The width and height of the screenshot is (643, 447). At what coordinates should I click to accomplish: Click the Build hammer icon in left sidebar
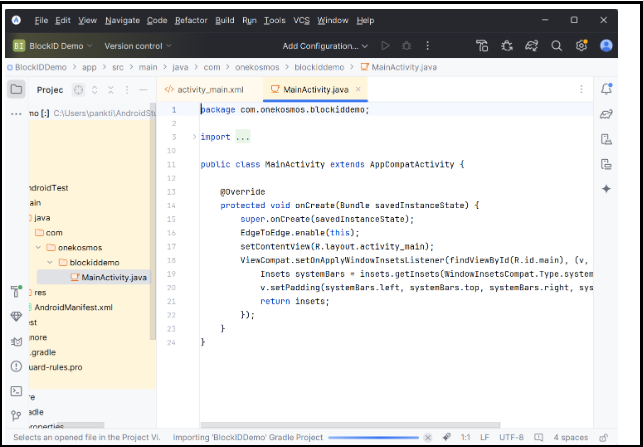(16, 291)
